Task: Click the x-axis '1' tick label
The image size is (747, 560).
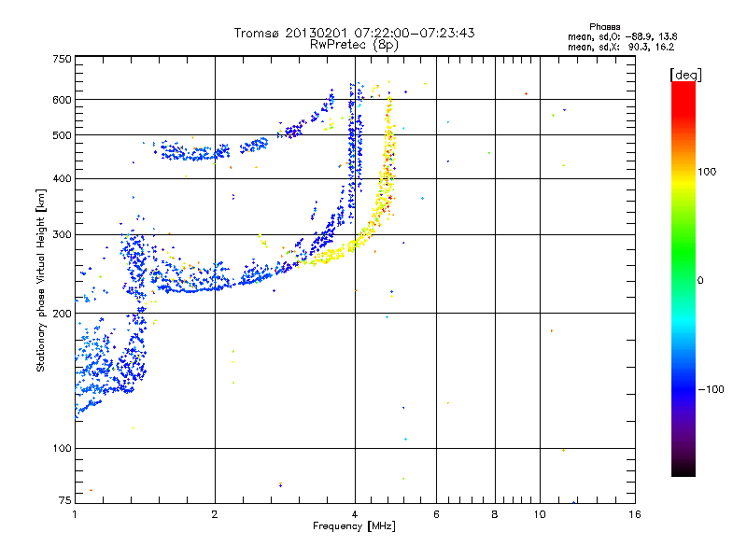Action: point(75,514)
